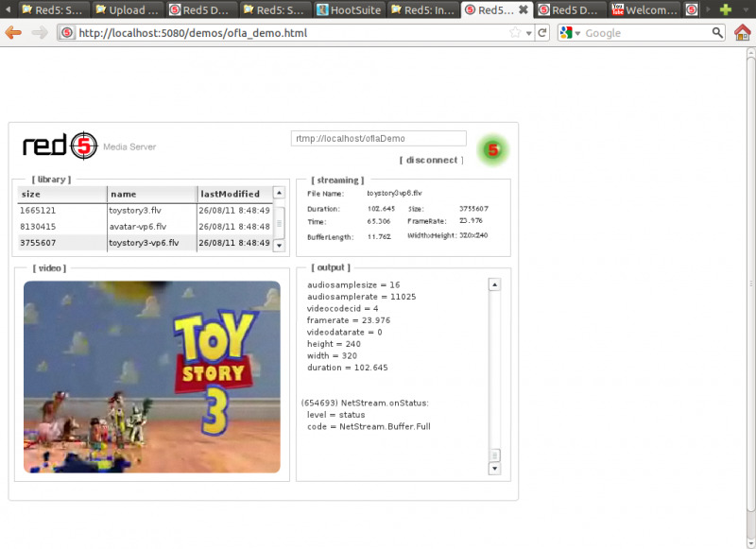The image size is (756, 549).
Task: Click the Google search magnifier icon
Action: point(717,31)
